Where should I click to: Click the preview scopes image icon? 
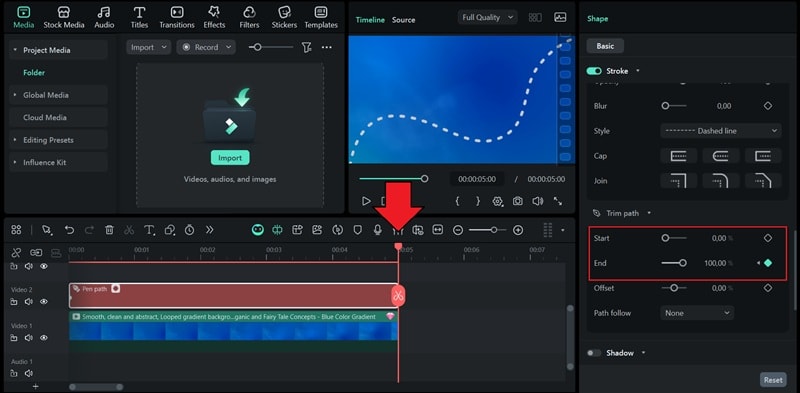click(560, 17)
